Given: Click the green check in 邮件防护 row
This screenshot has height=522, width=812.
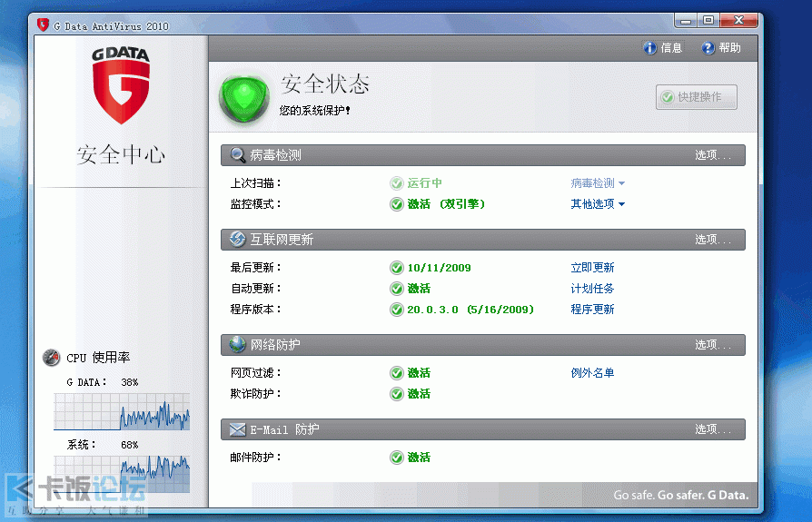Looking at the screenshot, I should pyautogui.click(x=397, y=458).
